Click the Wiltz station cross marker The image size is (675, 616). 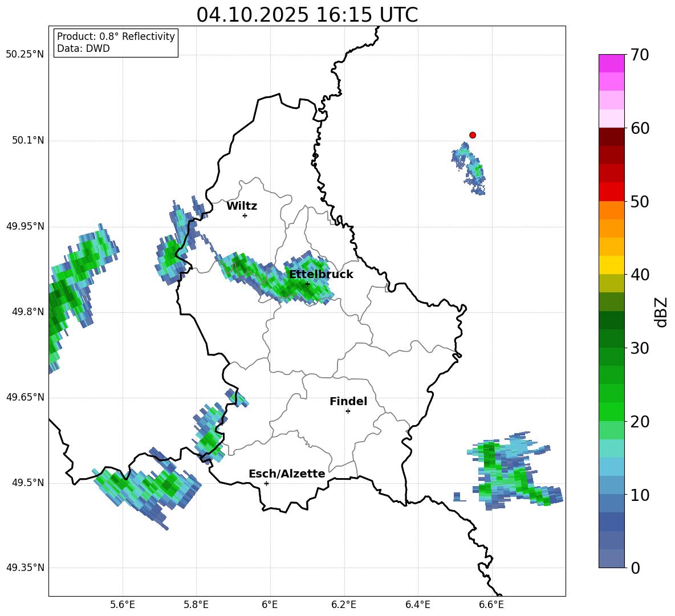[245, 215]
